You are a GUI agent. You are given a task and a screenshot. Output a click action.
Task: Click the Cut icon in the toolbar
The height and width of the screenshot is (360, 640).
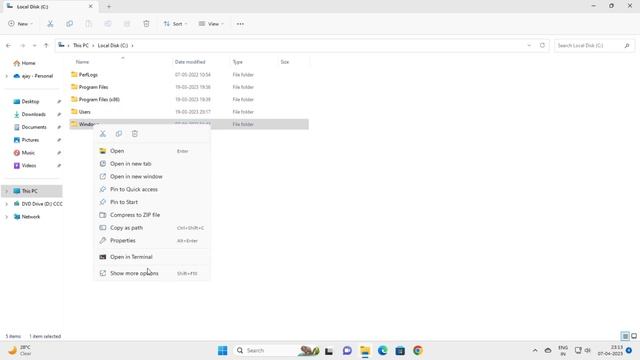pos(50,24)
